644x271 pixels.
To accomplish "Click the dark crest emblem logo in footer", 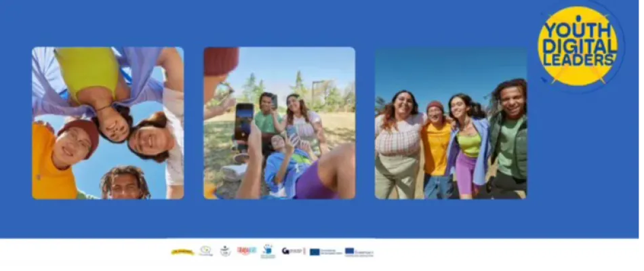I will (225, 251).
